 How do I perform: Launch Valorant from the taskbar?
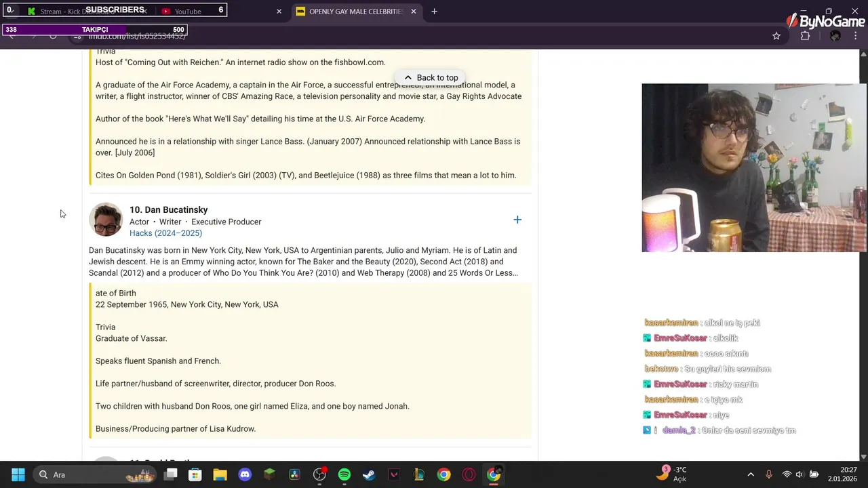[x=394, y=474]
